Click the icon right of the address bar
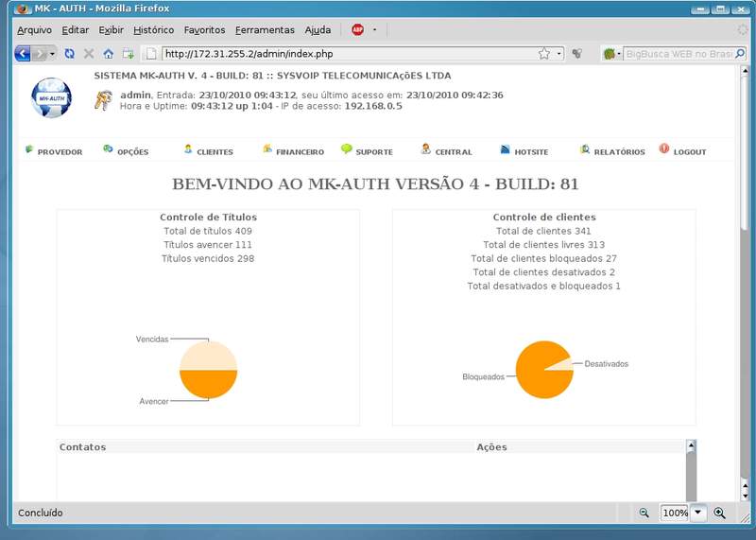756x540 pixels. (x=577, y=54)
